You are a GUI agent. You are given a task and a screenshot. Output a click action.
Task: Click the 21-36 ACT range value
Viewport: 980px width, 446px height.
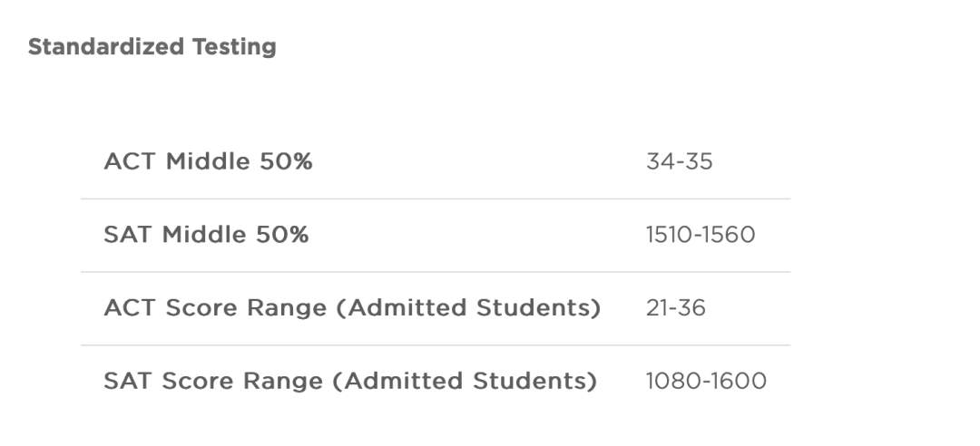tap(676, 308)
